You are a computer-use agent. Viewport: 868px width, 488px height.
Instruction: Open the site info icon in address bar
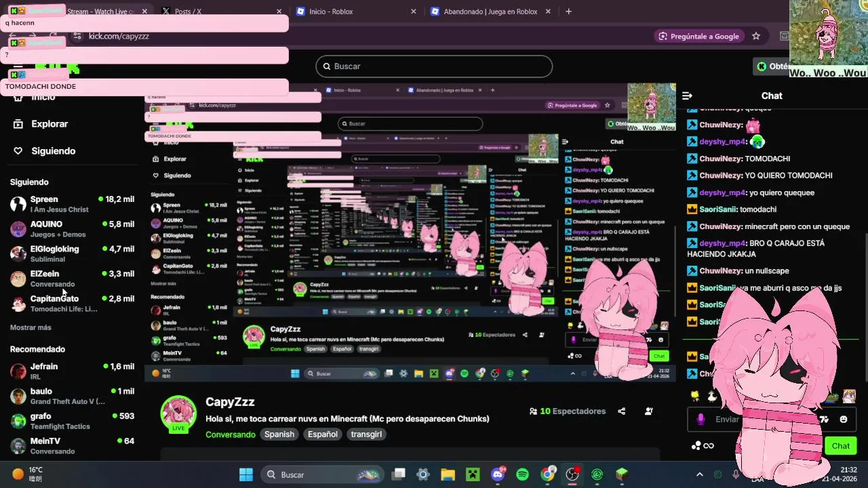pyautogui.click(x=77, y=36)
